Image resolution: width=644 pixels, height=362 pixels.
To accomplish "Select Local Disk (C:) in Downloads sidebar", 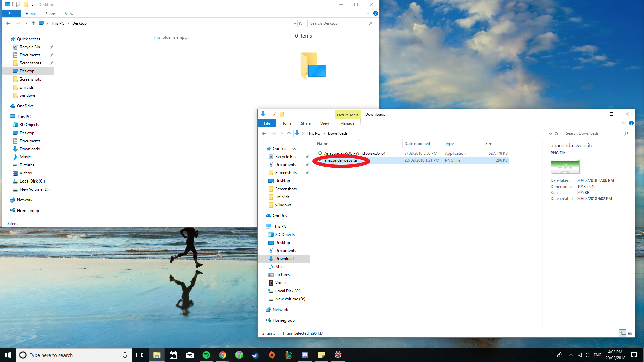I will coord(288,291).
